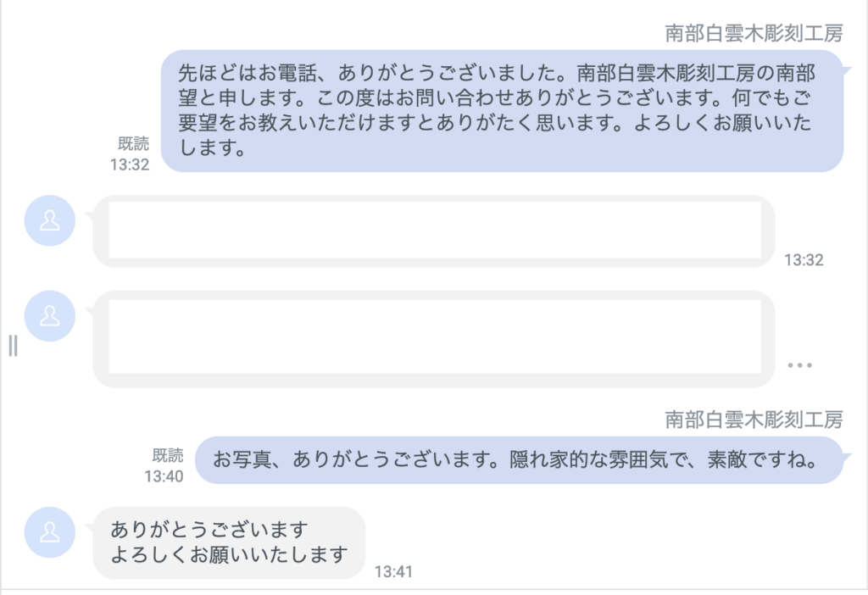Click the sender name 南部白雲木彫刻工房 at the top
868x595 pixels.
pyautogui.click(x=754, y=33)
